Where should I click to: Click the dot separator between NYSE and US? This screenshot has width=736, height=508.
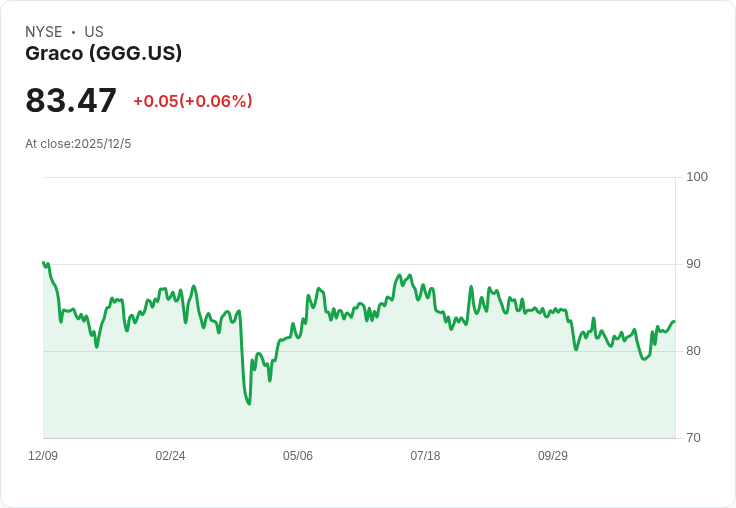73,32
